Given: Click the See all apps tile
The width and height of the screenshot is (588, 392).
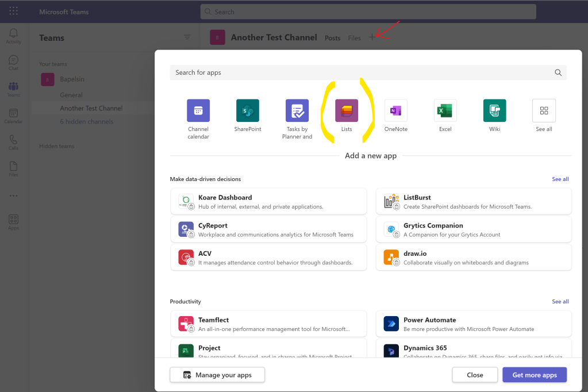Looking at the screenshot, I should [x=544, y=110].
